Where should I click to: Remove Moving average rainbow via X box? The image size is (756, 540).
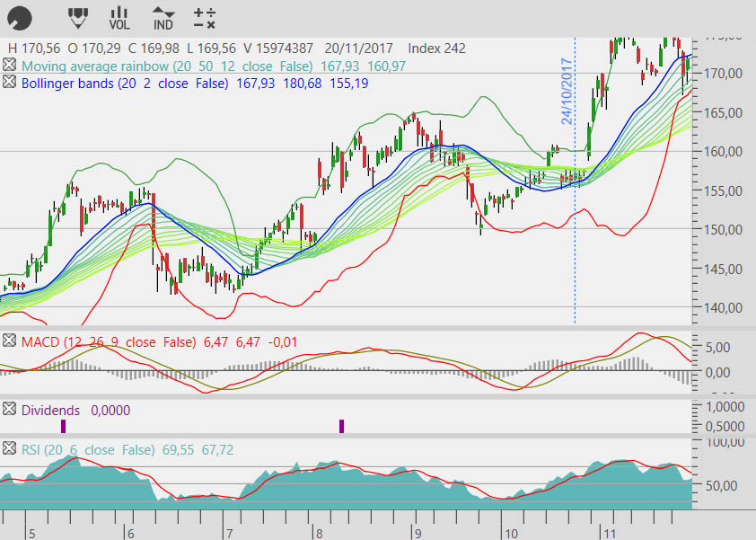click(x=9, y=66)
